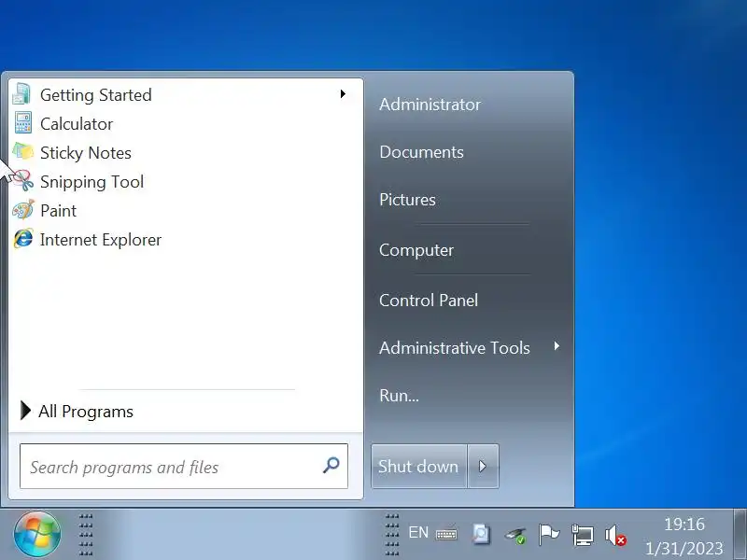The height and width of the screenshot is (560, 747).
Task: Expand the Administrative Tools submenu arrow
Action: point(557,346)
